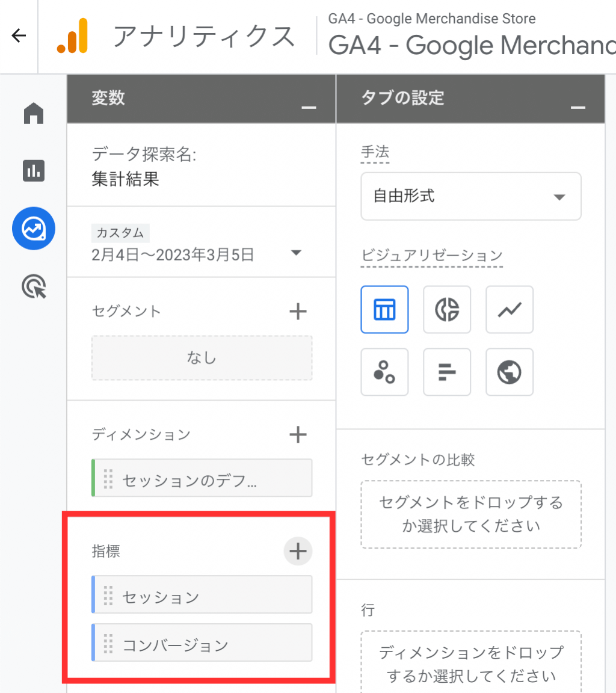Open the Home icon in sidebar
This screenshot has width=616, height=693.
(34, 113)
